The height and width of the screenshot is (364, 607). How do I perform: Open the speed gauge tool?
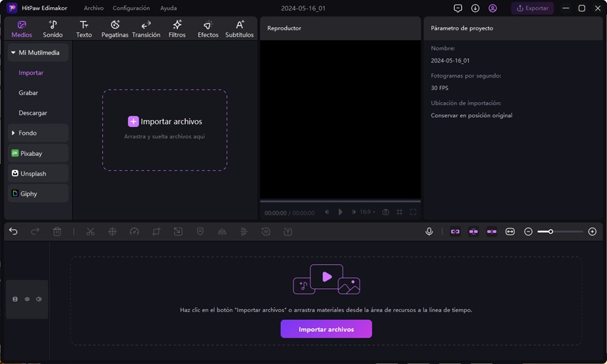point(134,232)
